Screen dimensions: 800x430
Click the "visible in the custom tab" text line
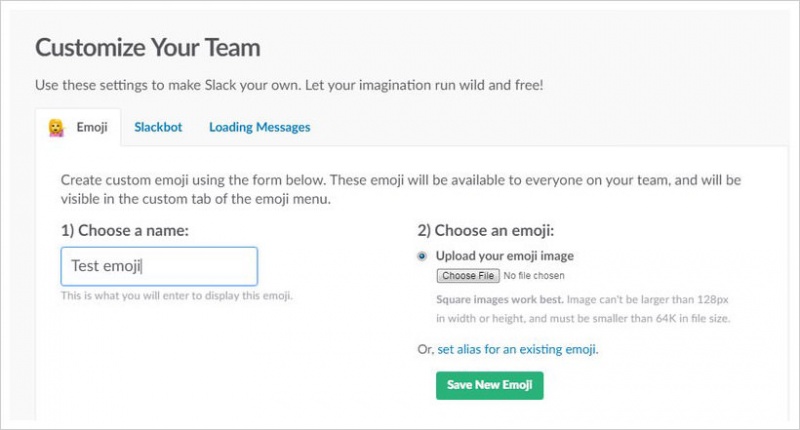pyautogui.click(x=196, y=199)
